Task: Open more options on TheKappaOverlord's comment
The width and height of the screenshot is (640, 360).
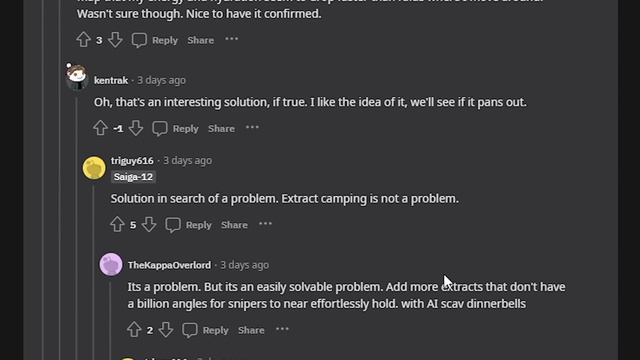Action: [282, 329]
